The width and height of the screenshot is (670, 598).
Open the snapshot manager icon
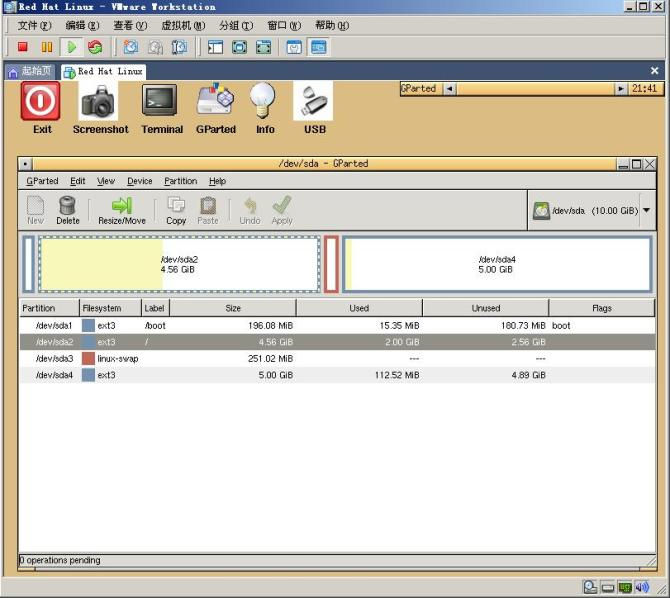179,47
